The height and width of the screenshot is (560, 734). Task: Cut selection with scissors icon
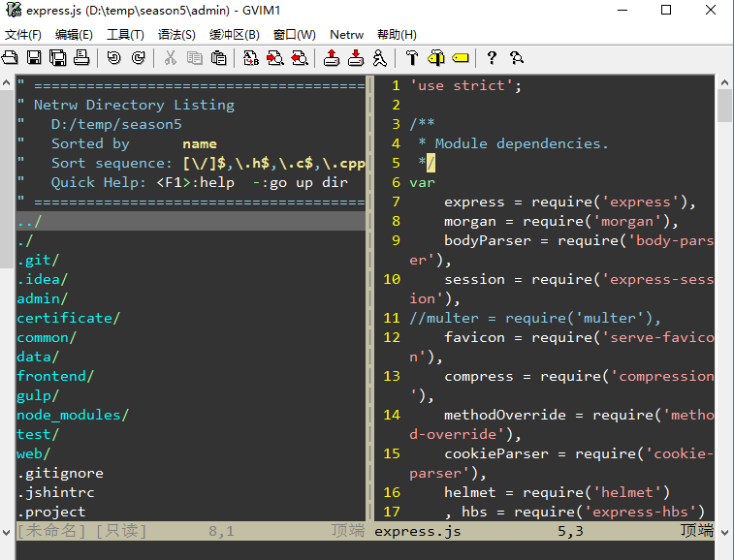click(171, 57)
